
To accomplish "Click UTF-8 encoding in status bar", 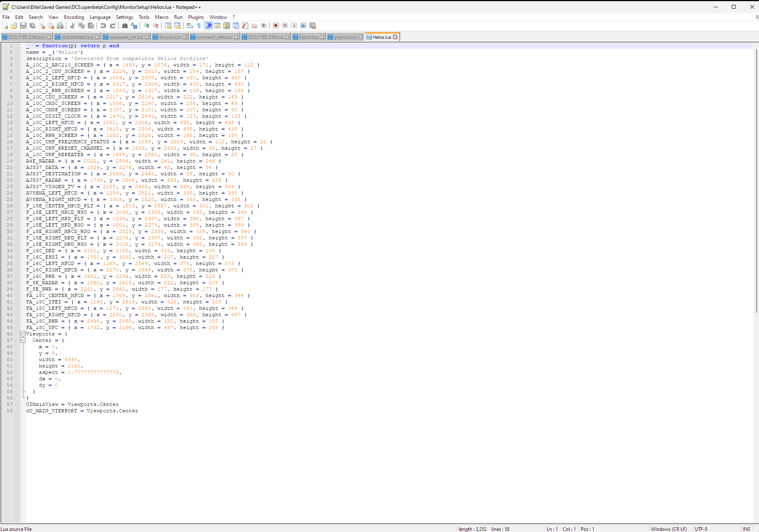I will [x=701, y=529].
